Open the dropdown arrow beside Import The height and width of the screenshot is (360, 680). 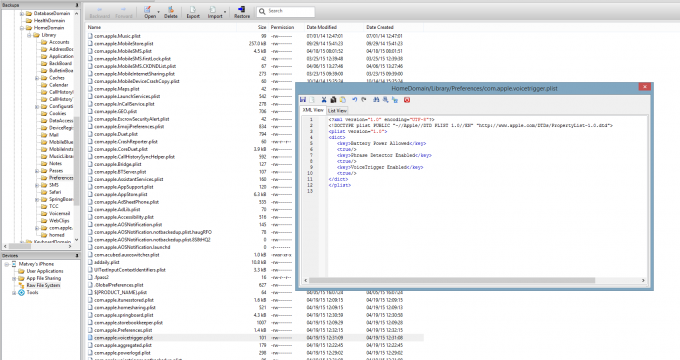(225, 12)
